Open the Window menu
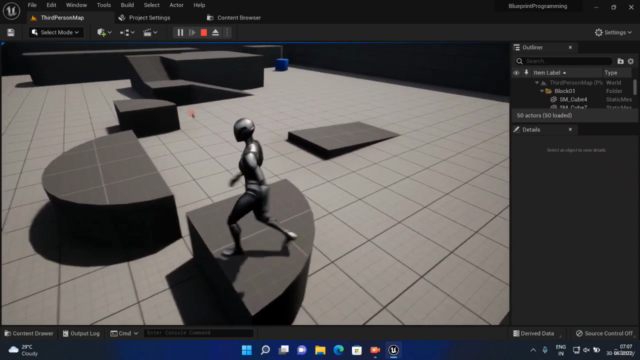This screenshot has height=360, width=640. coord(76,5)
